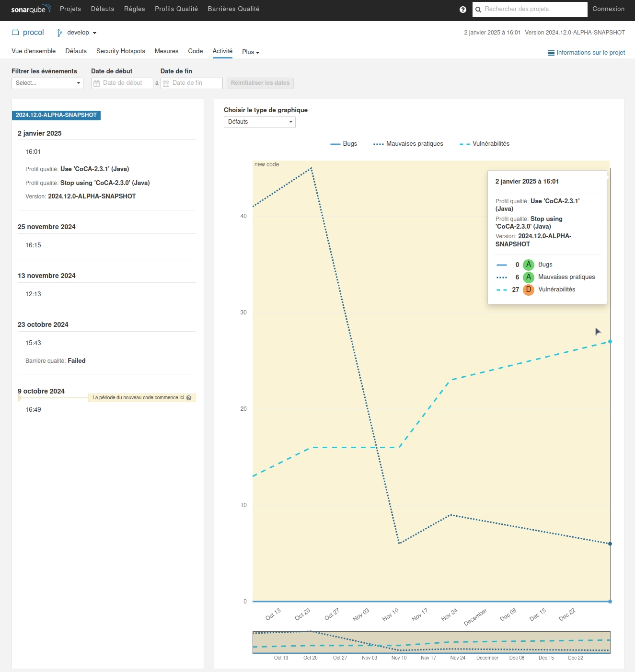
Task: Click the Mauvaises pratiques data point at 6
Action: tap(610, 544)
